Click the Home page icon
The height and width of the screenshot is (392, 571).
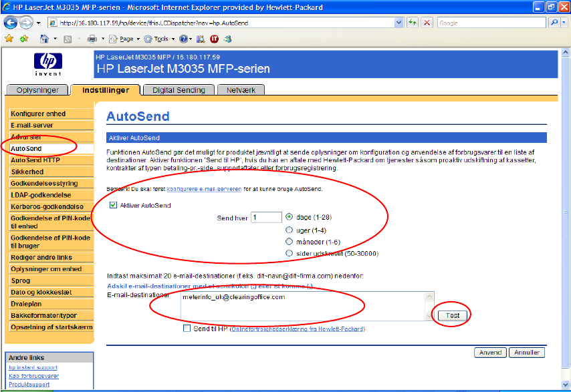44,39
